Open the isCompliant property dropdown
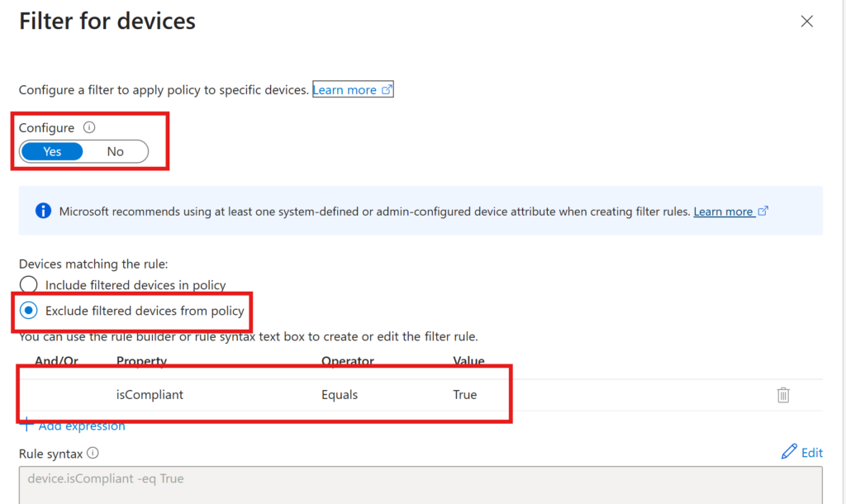 [x=150, y=395]
